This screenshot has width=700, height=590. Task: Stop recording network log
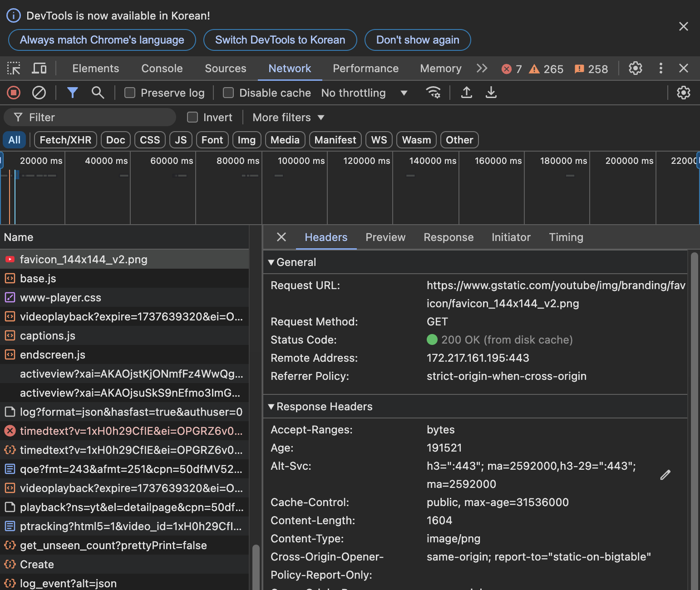14,93
